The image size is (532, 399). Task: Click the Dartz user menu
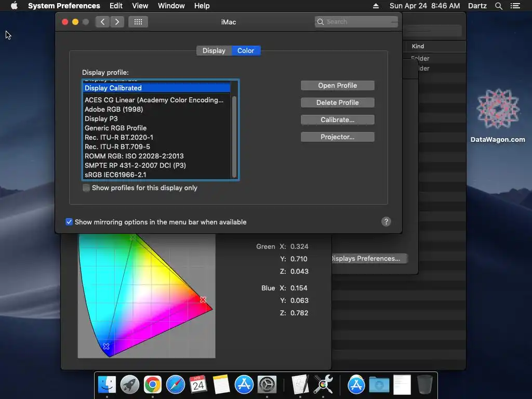(x=477, y=6)
